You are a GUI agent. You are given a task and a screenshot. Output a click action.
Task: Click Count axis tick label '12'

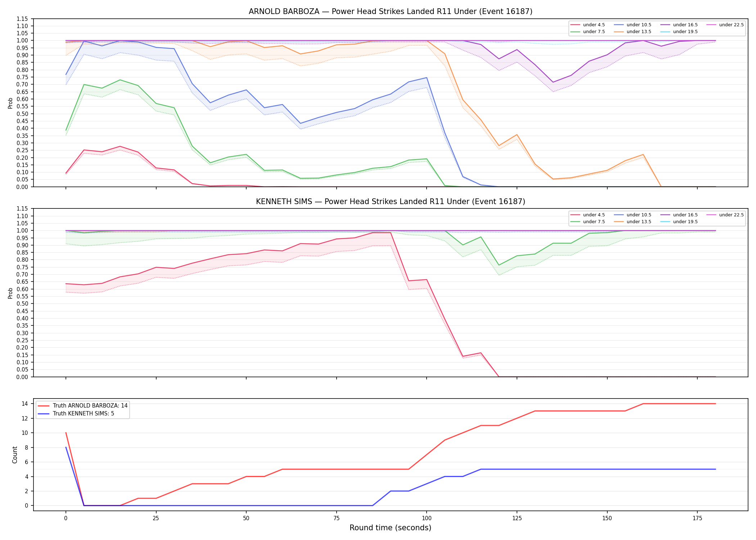point(24,418)
